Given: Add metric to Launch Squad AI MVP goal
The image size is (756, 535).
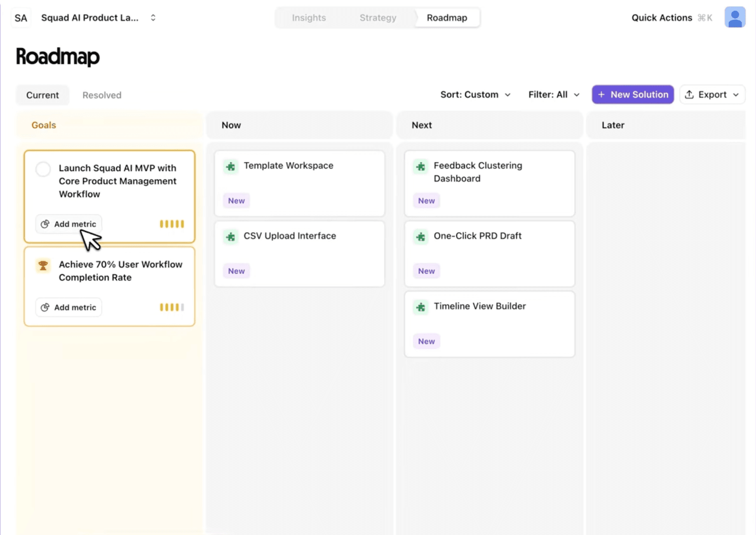Looking at the screenshot, I should tap(68, 224).
